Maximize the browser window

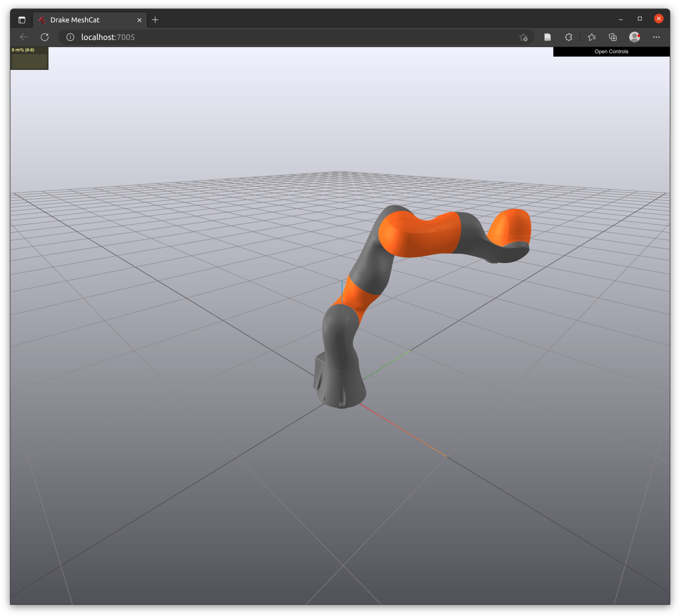(x=640, y=19)
